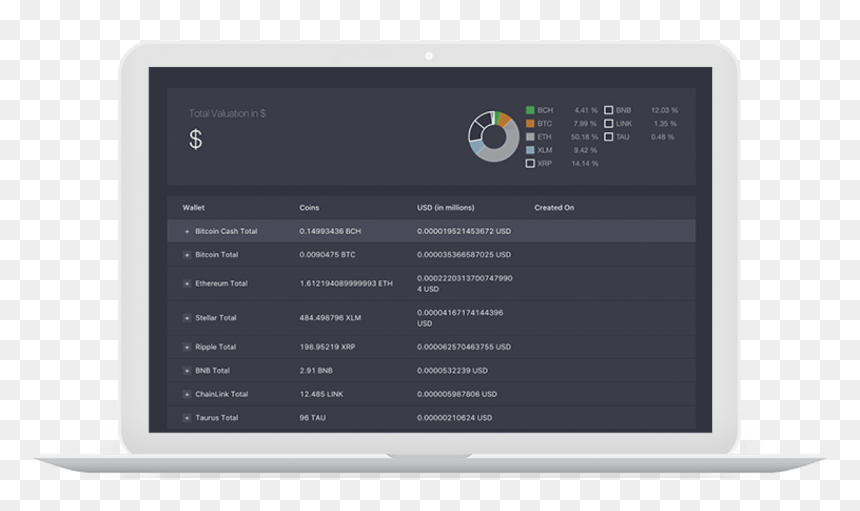Expand the ChainLink Total row

[186, 394]
